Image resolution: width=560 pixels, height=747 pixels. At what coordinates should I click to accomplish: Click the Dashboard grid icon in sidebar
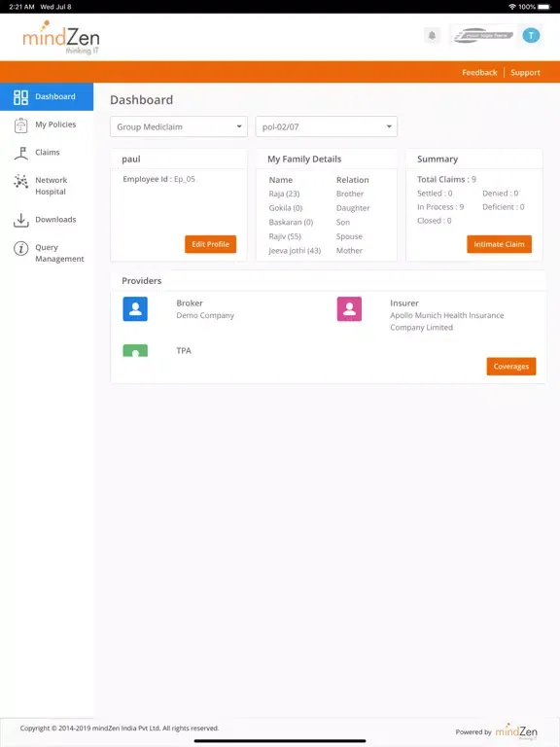[x=21, y=97]
